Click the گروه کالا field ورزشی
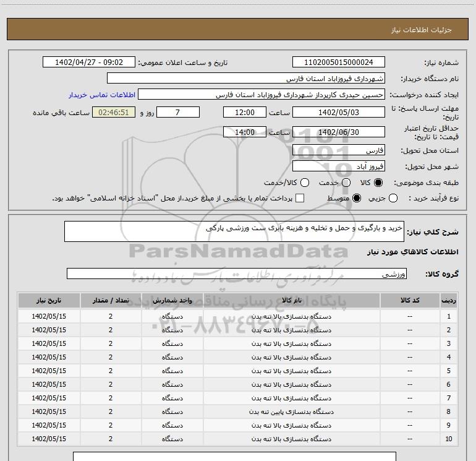 pos(237,274)
